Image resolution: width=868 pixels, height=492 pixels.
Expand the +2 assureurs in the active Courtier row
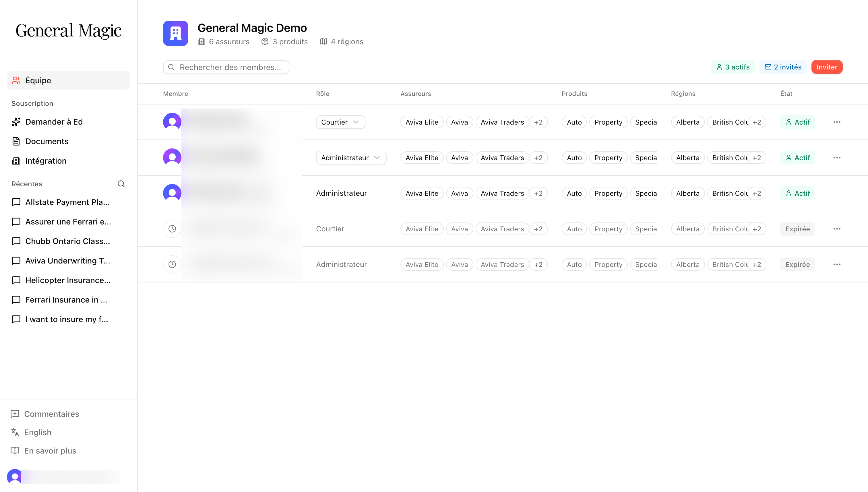coord(538,122)
